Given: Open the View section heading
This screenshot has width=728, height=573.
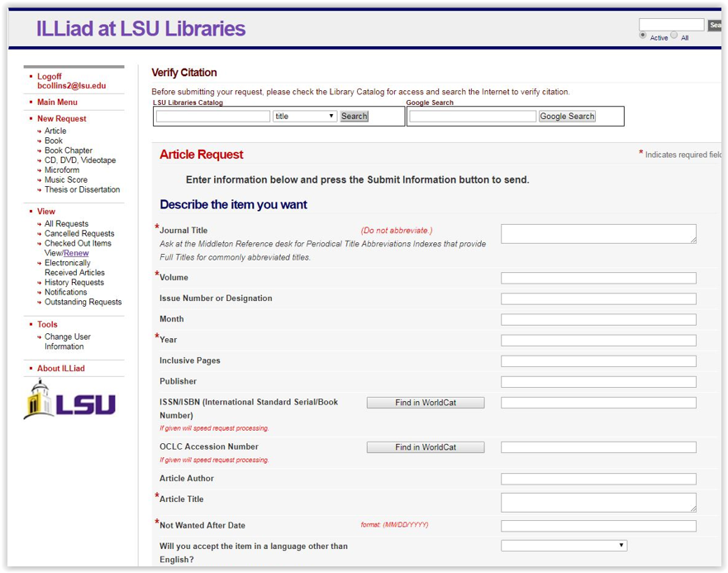Looking at the screenshot, I should (46, 212).
